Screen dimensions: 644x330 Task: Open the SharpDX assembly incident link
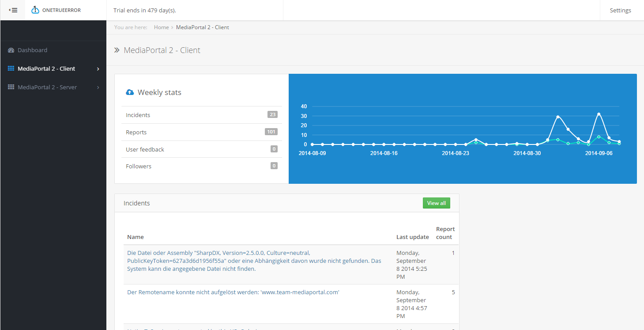click(254, 261)
